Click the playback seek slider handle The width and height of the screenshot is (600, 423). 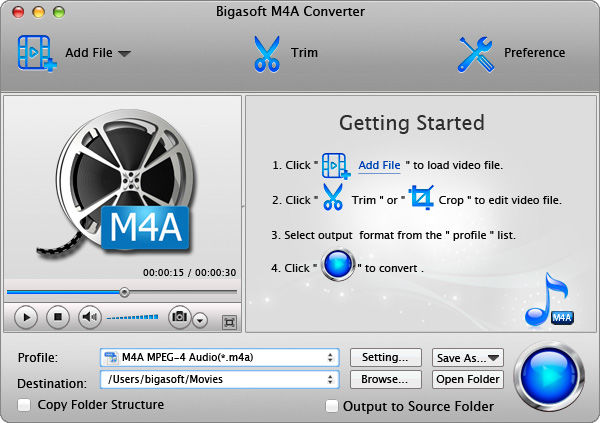click(x=124, y=292)
